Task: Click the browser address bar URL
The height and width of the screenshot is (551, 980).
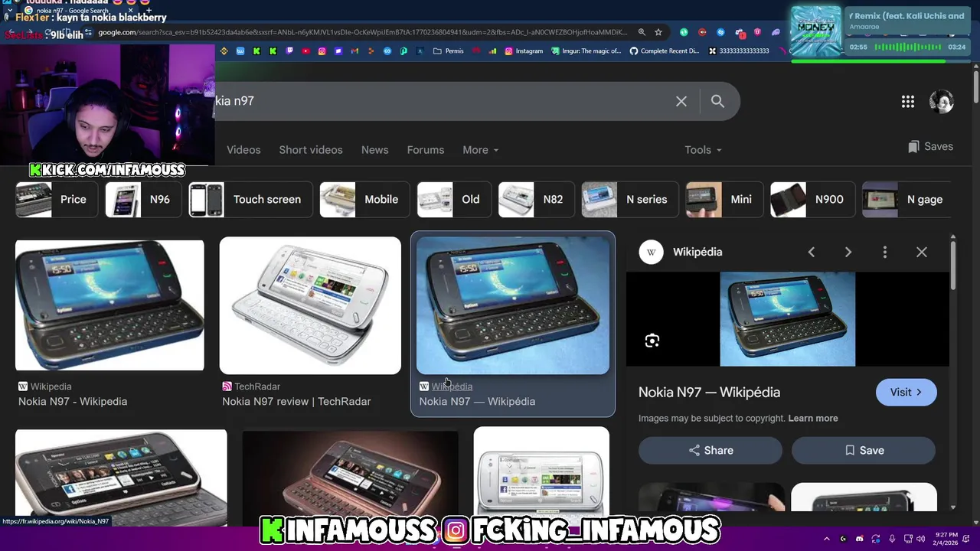Action: coord(362,32)
